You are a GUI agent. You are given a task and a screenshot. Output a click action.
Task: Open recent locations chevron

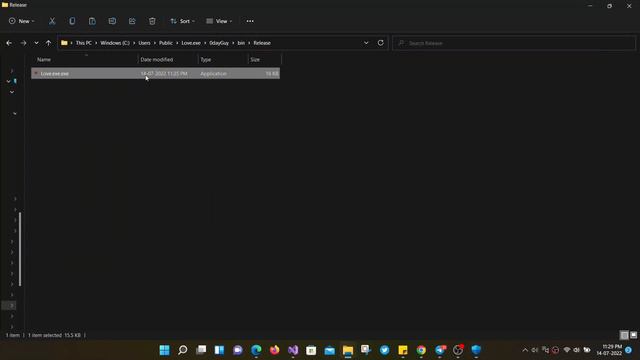[36, 43]
